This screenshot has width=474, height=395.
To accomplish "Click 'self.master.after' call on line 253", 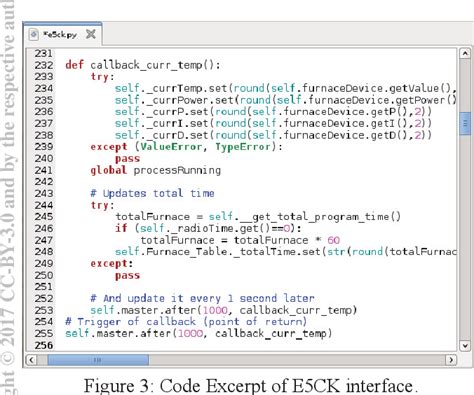I will 224,310.
